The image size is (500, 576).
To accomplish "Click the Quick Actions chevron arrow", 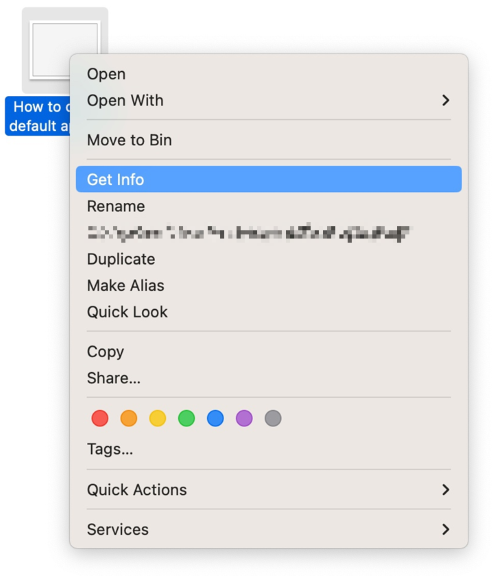I will coord(446,490).
